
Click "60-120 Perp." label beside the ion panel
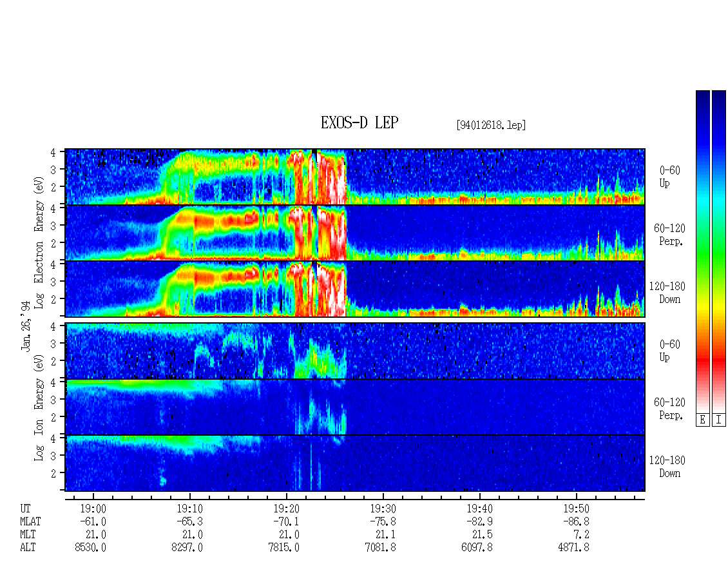tap(669, 409)
